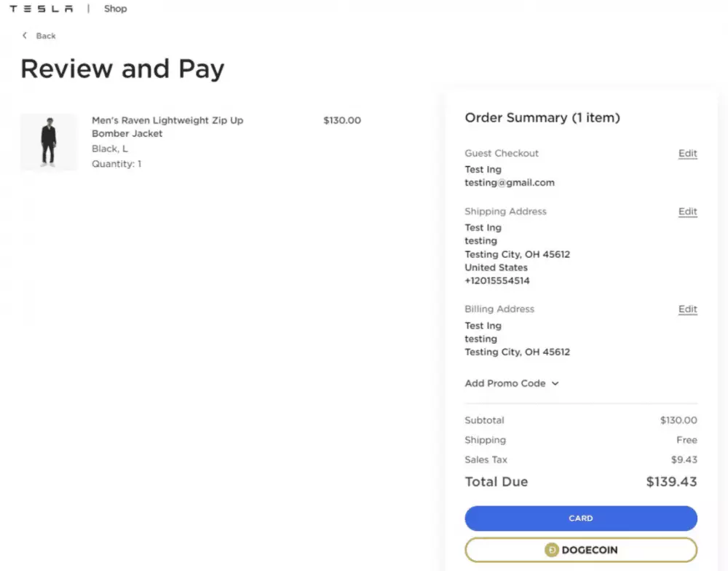Click the shipping phone number +12015554514
The height and width of the screenshot is (571, 728).
(x=497, y=280)
